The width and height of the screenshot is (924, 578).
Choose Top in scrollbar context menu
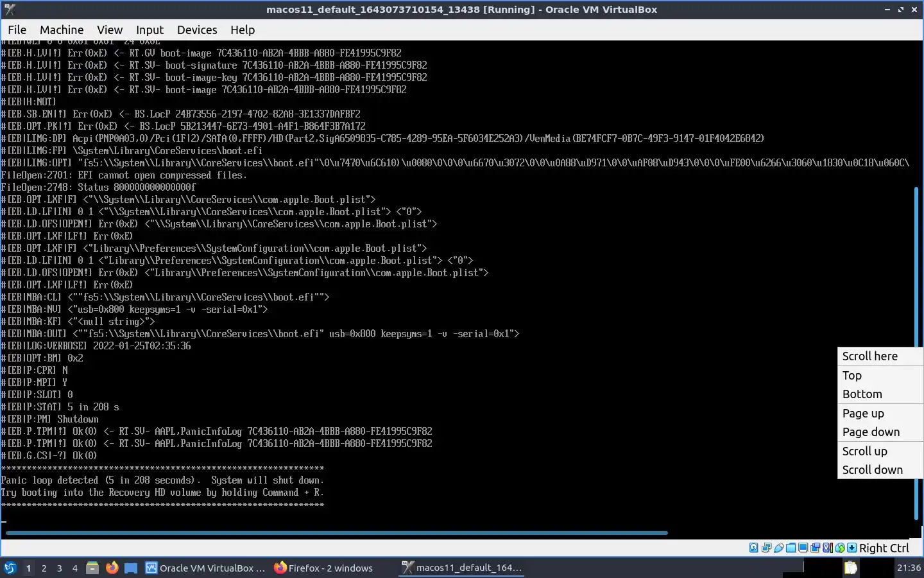[880, 376]
